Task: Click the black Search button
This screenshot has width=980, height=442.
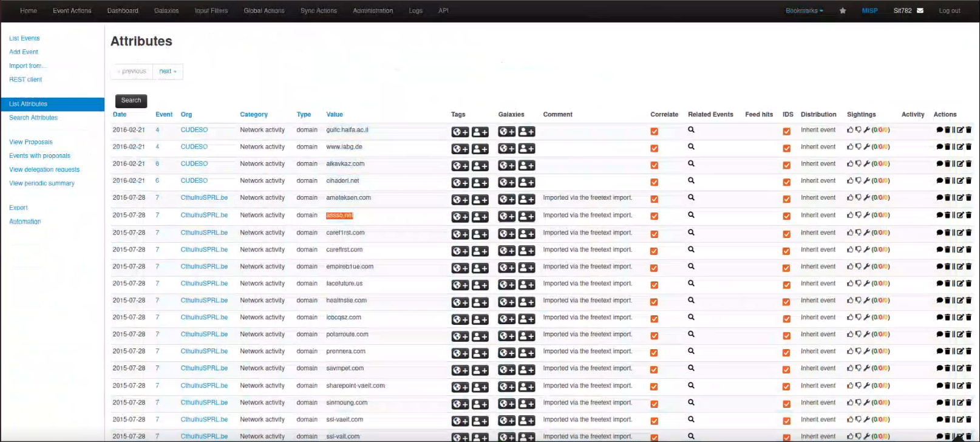Action: pyautogui.click(x=131, y=101)
